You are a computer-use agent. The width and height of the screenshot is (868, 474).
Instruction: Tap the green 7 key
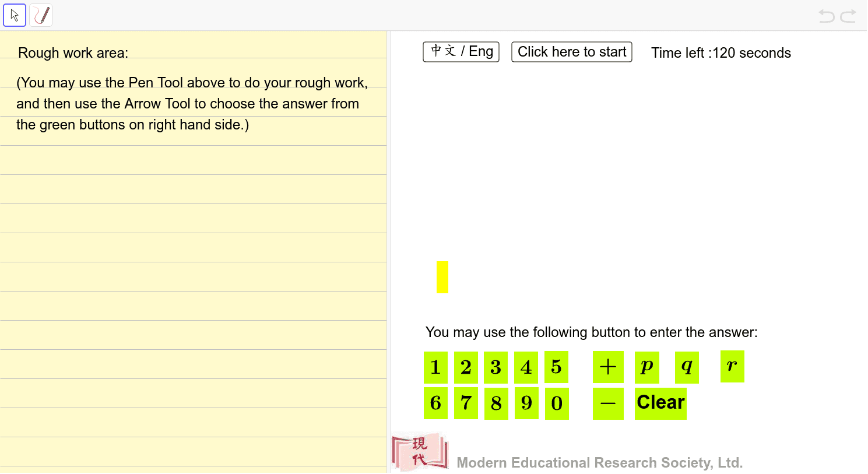[x=466, y=403]
